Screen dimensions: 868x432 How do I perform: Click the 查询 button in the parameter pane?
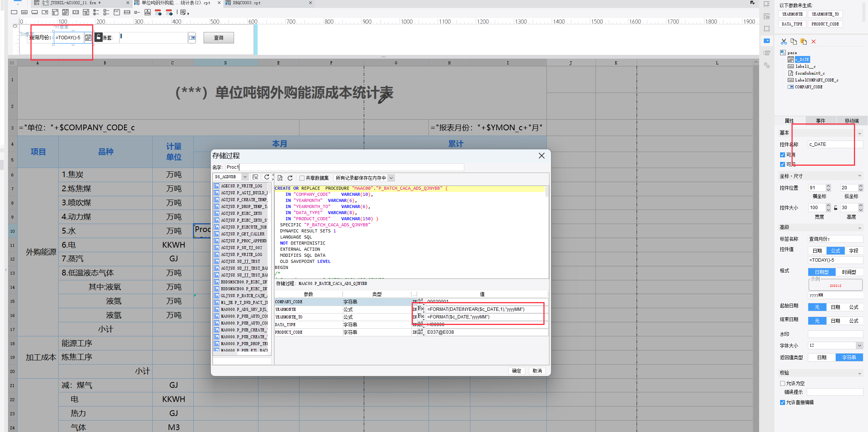[x=218, y=38]
